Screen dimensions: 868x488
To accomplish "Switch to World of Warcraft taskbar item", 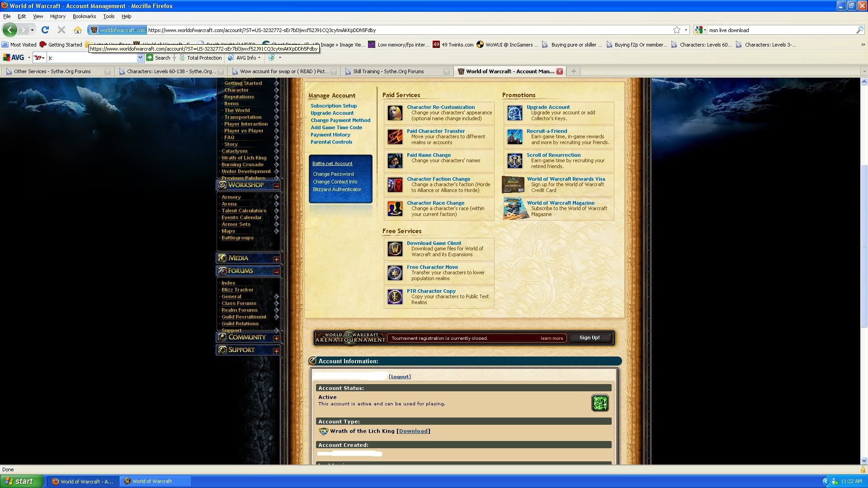I will click(156, 481).
